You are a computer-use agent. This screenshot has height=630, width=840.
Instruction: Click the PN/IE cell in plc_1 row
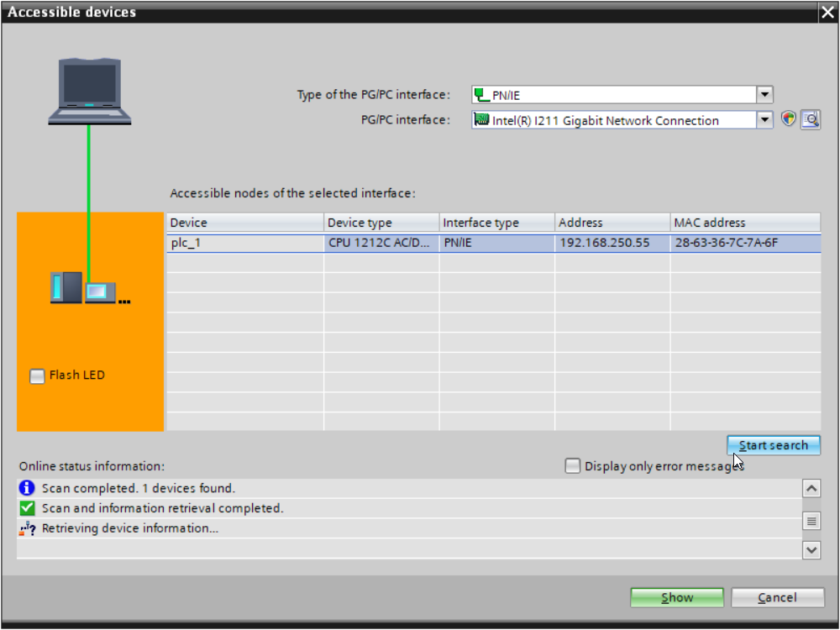click(497, 243)
